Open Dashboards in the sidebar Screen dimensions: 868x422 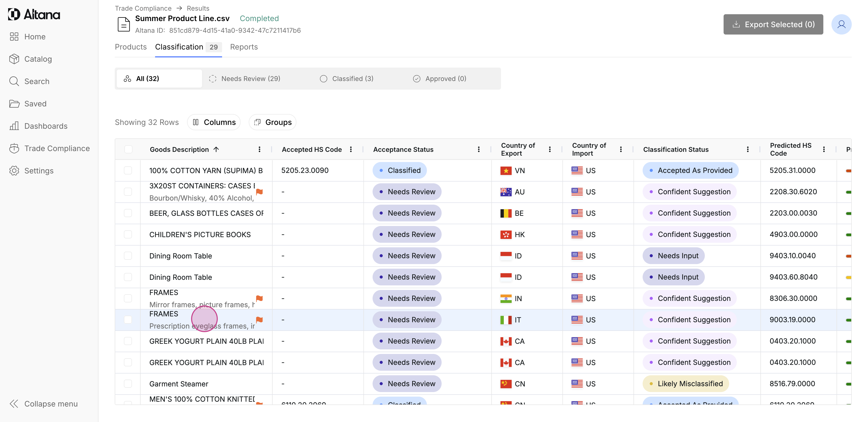pyautogui.click(x=45, y=126)
